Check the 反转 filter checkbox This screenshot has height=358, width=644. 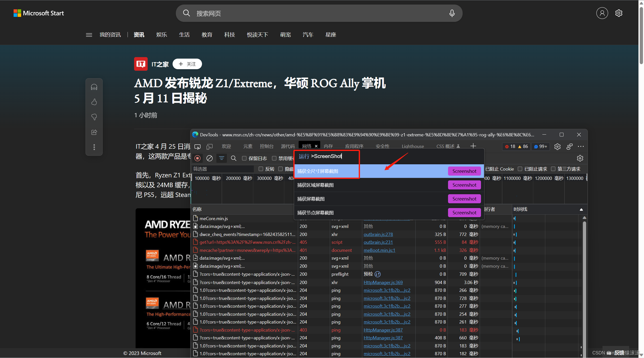[261, 169]
